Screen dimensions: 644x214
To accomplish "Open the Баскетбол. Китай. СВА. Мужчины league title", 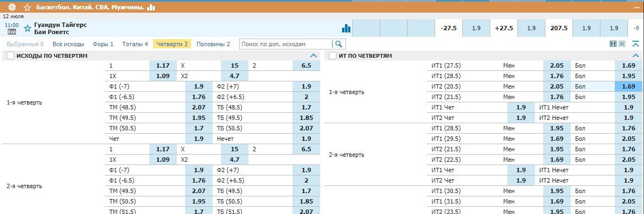I will click(x=90, y=7).
